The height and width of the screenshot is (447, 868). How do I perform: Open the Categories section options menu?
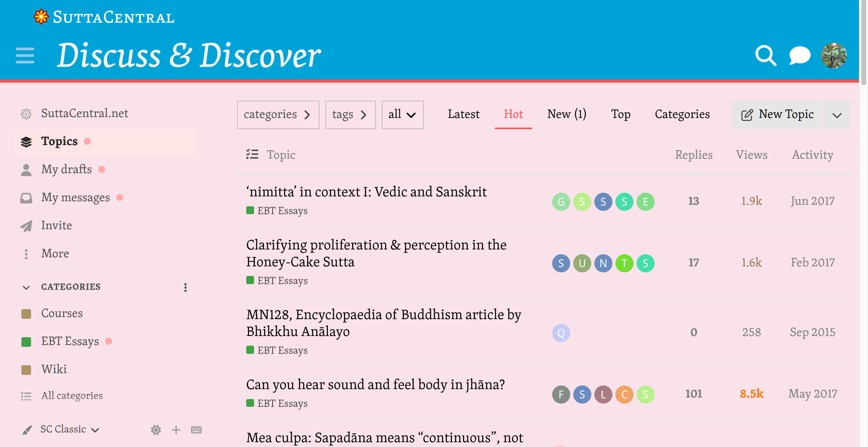(x=185, y=287)
